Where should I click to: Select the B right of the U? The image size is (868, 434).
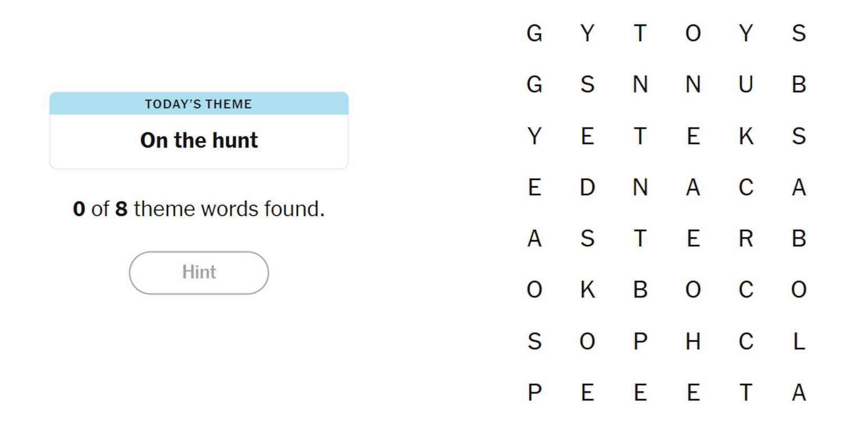click(799, 84)
